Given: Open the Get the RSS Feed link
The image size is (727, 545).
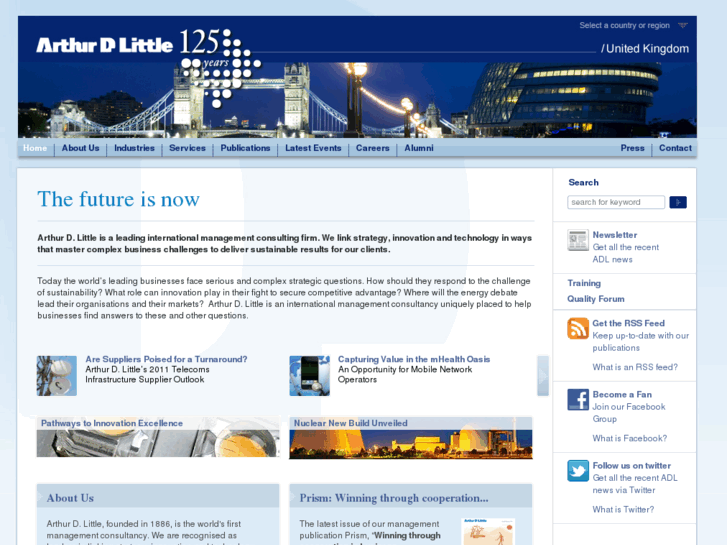Looking at the screenshot, I should click(628, 323).
